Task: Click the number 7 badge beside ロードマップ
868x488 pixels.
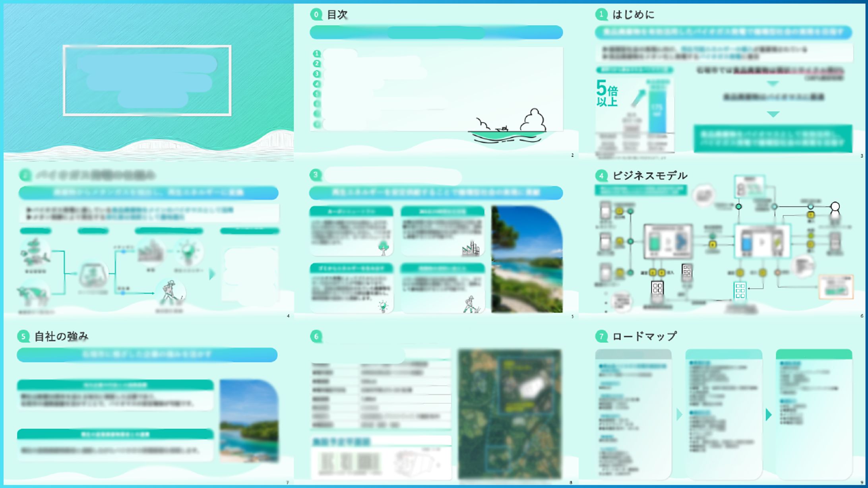Action: 601,336
